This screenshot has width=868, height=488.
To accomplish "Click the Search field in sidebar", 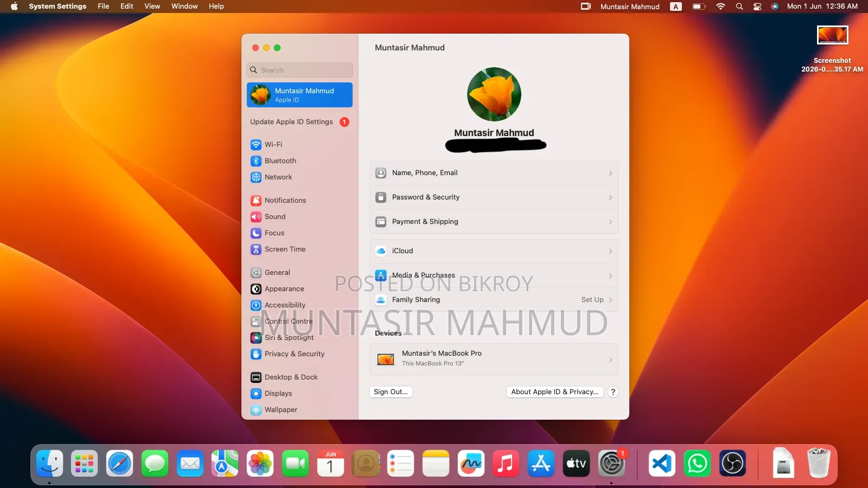I will pyautogui.click(x=299, y=70).
